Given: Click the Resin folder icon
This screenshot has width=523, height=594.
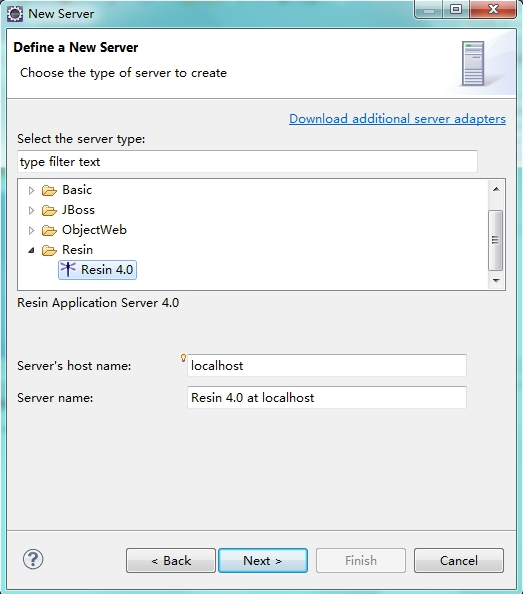Looking at the screenshot, I should point(49,250).
